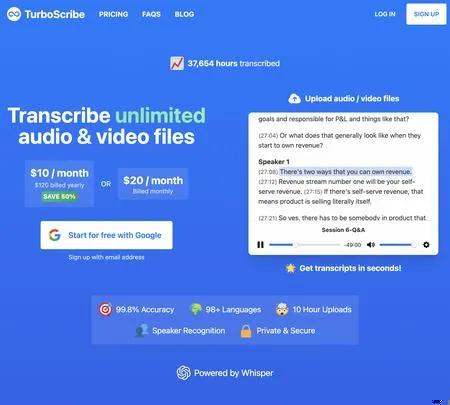450x405 pixels.
Task: Open 'Sign up with email address' link
Action: [x=106, y=257]
